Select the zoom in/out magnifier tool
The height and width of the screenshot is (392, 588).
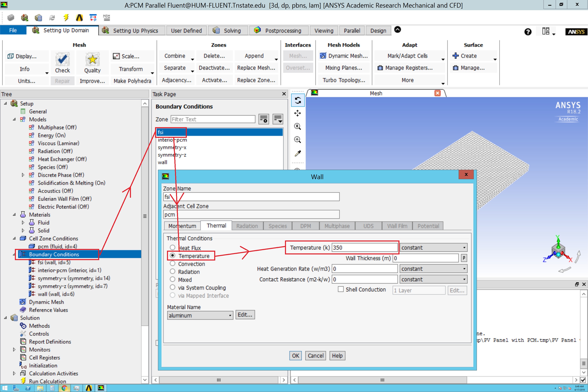tap(298, 126)
